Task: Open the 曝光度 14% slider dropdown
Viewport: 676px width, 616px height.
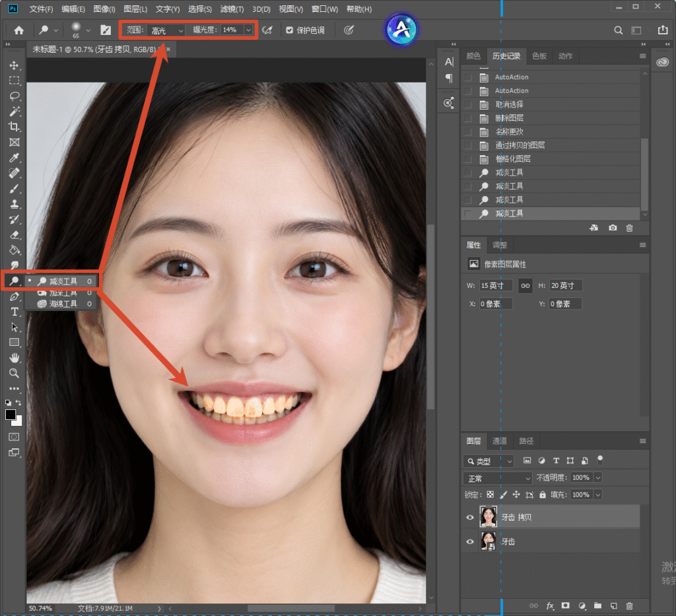Action: [249, 30]
